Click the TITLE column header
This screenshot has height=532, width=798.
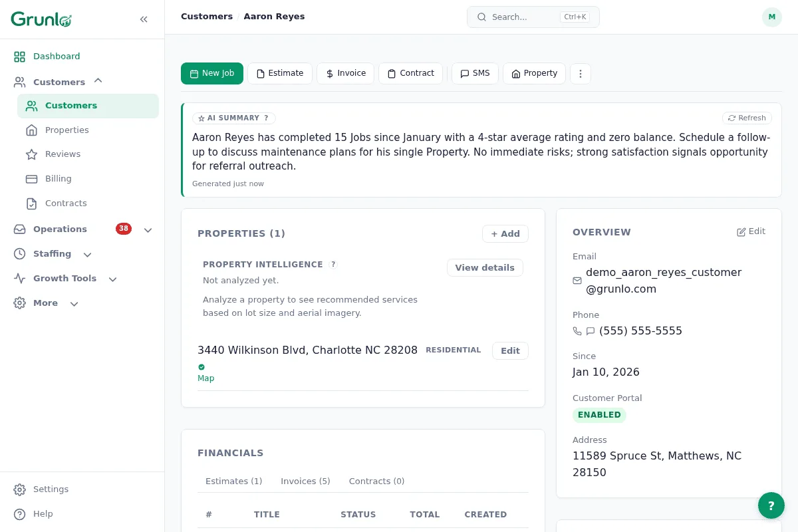267,515
